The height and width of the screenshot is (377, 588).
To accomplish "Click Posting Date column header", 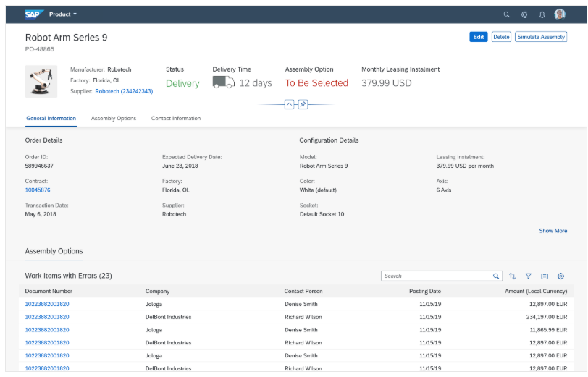I will pyautogui.click(x=425, y=291).
